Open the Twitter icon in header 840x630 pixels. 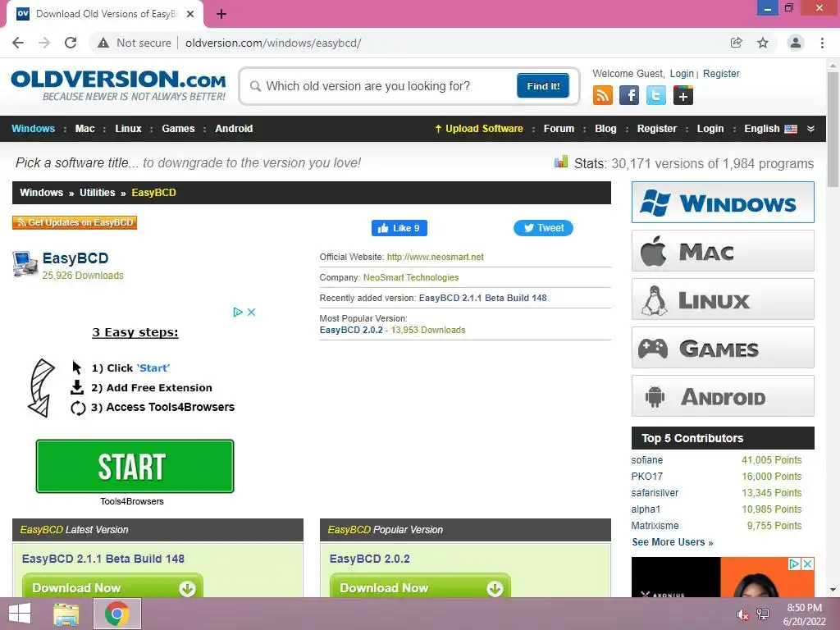(655, 95)
